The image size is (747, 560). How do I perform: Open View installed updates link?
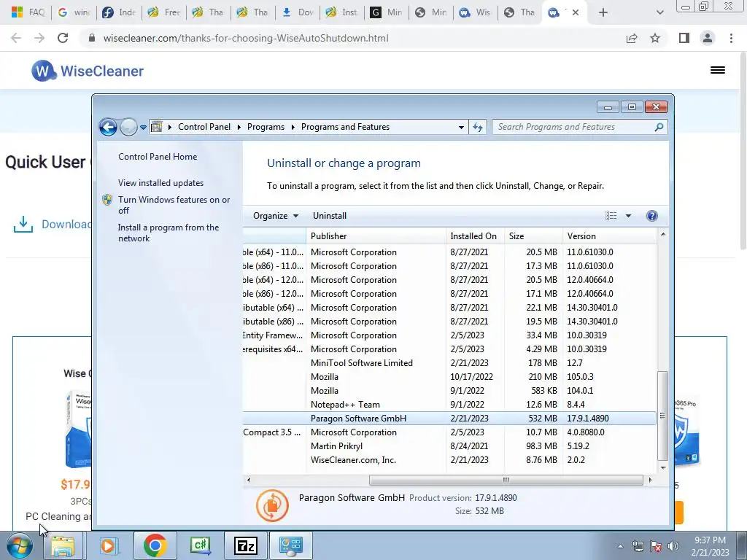(161, 182)
